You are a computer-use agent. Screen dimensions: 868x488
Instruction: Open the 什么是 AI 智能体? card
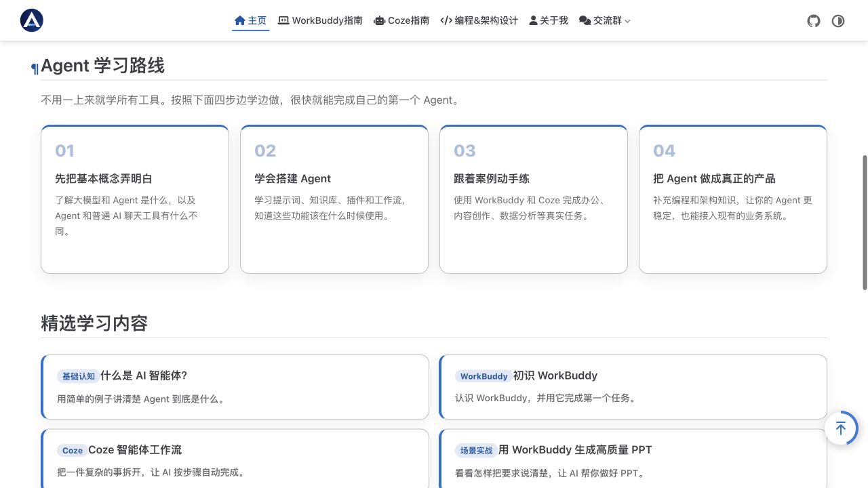coord(235,387)
